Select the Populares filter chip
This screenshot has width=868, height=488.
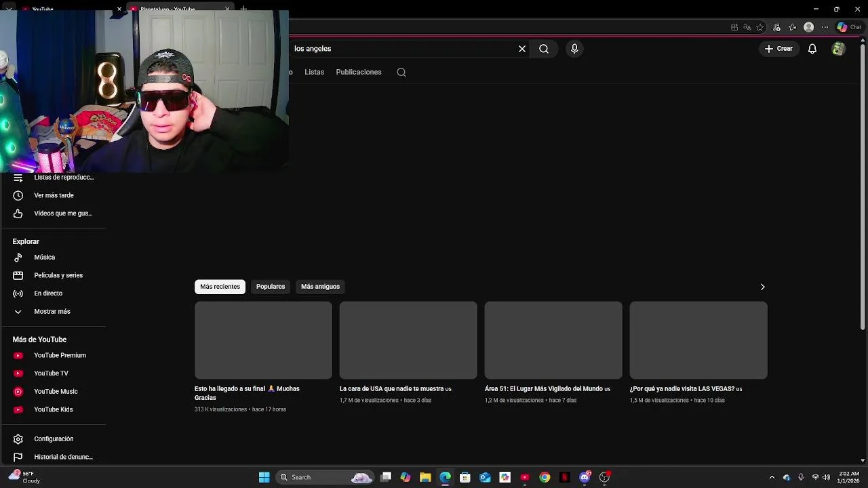point(271,287)
